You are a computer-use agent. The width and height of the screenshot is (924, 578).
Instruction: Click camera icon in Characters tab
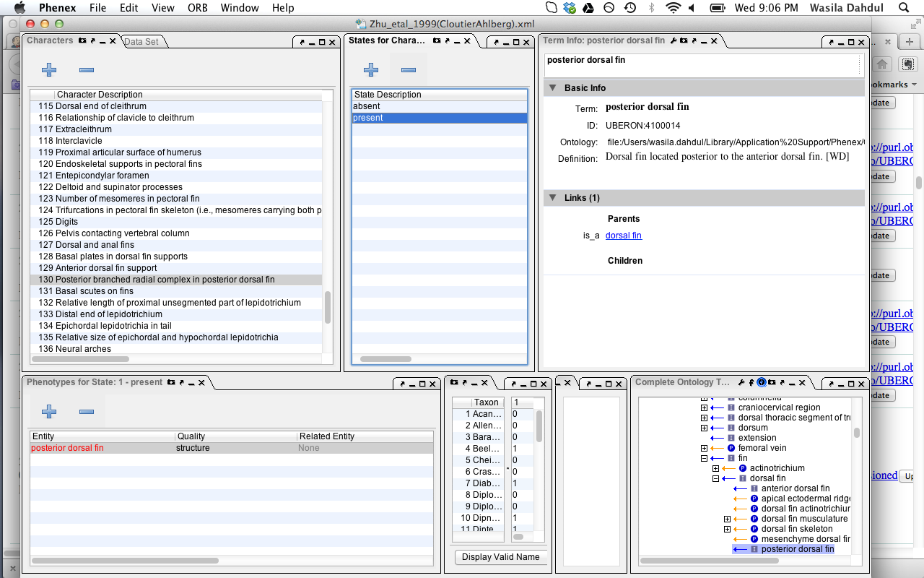click(x=82, y=41)
